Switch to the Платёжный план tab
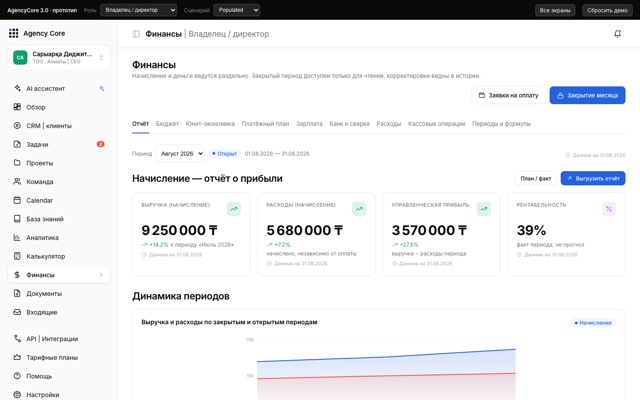 click(x=265, y=124)
